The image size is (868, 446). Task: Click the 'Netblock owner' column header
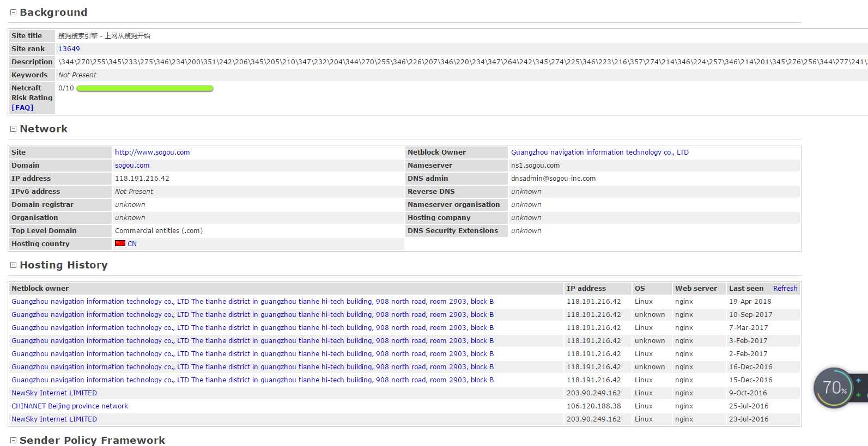pyautogui.click(x=40, y=288)
